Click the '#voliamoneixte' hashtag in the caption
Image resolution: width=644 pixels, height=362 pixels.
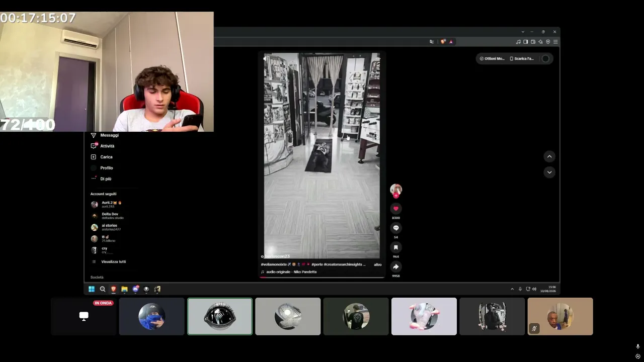(274, 264)
